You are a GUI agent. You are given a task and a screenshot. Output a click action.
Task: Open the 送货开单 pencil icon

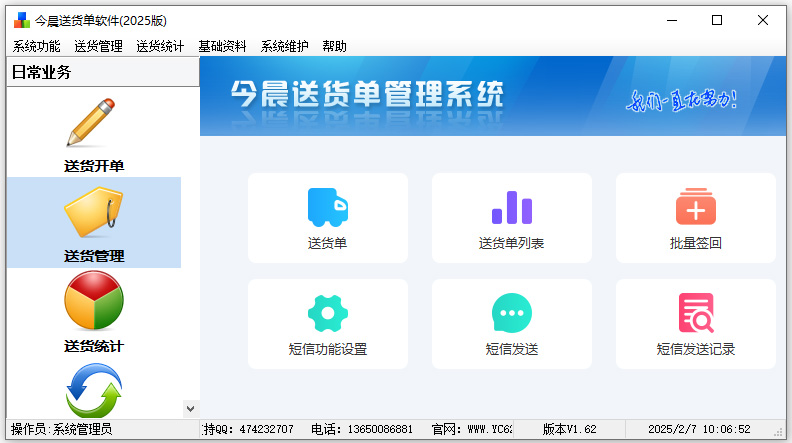pos(91,123)
